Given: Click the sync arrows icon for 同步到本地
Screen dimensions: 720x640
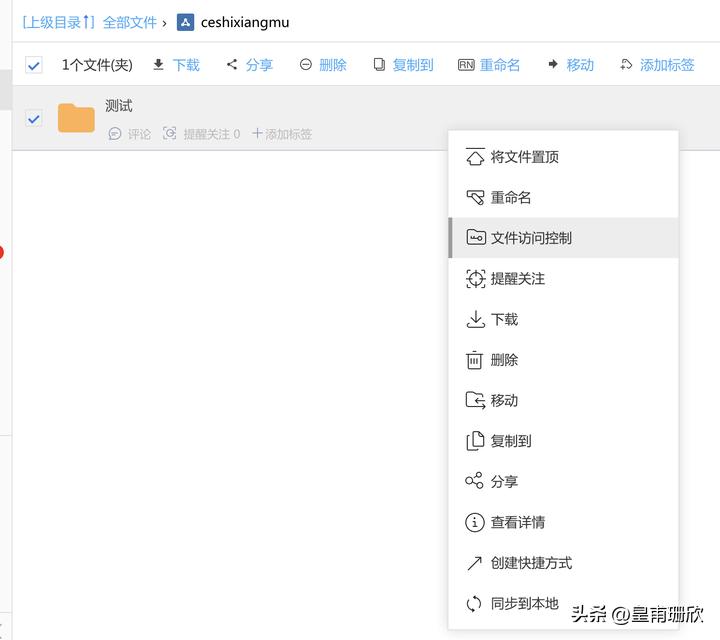Looking at the screenshot, I should pos(474,603).
